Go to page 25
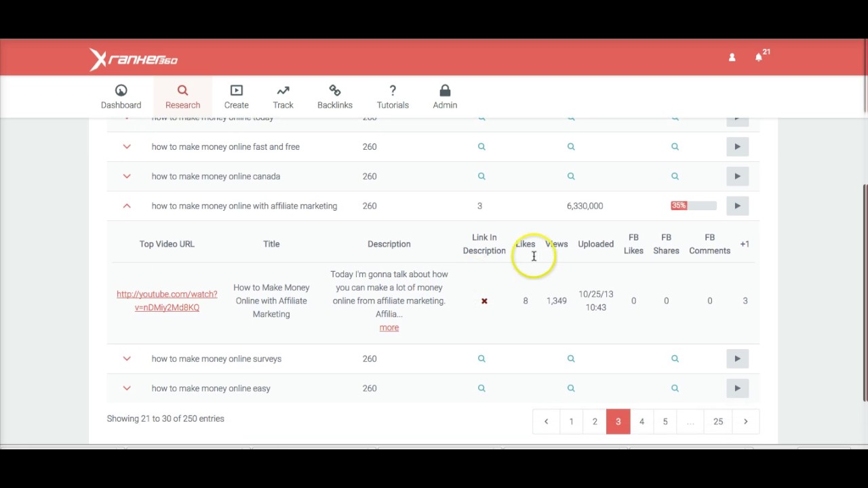 point(718,422)
